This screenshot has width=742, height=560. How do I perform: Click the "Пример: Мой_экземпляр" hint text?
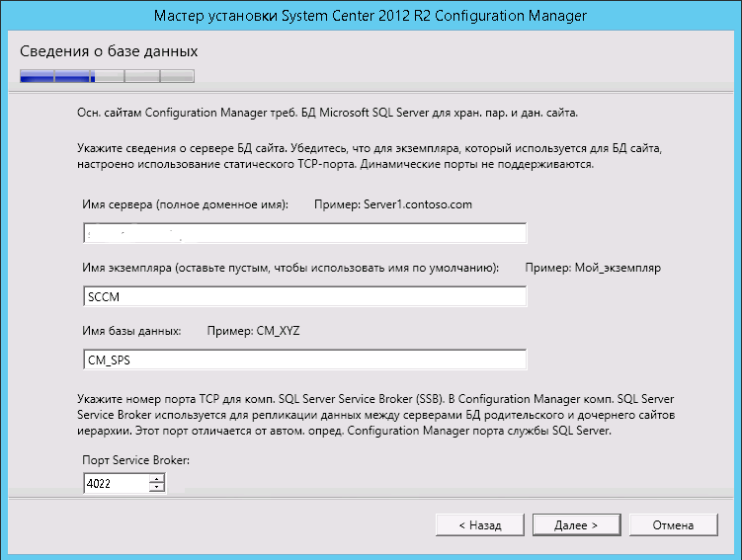pos(593,268)
